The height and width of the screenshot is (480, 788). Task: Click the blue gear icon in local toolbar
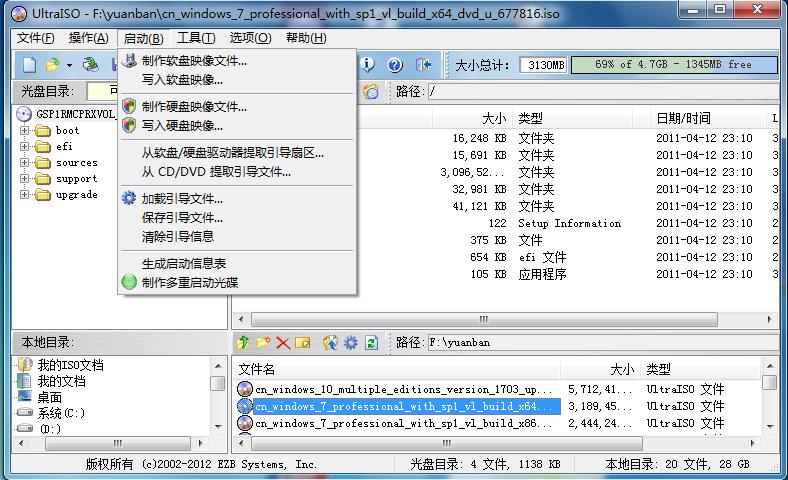[351, 343]
